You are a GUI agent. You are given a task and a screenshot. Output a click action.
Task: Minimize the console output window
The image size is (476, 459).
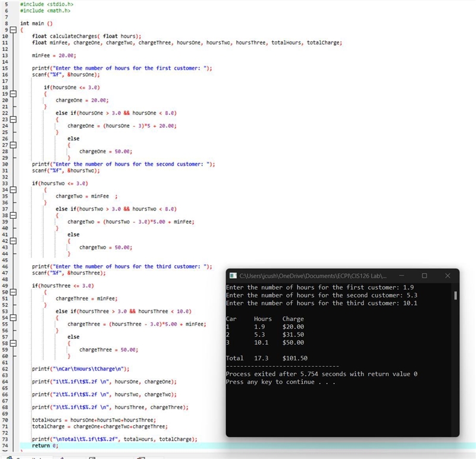click(402, 275)
